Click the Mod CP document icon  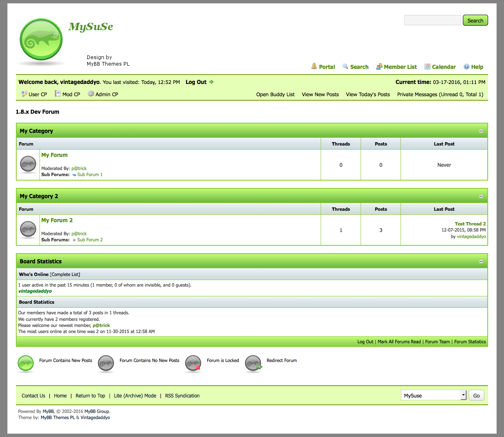pos(58,94)
